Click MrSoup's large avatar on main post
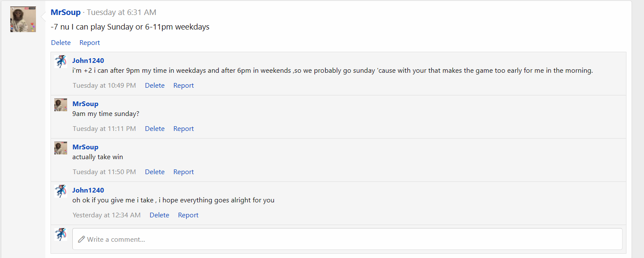This screenshot has height=258, width=644. coord(23,19)
